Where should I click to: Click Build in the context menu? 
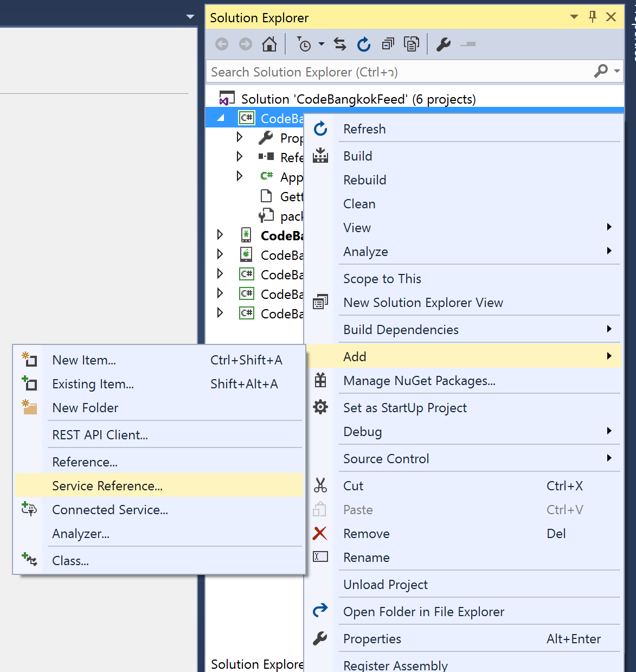click(357, 156)
